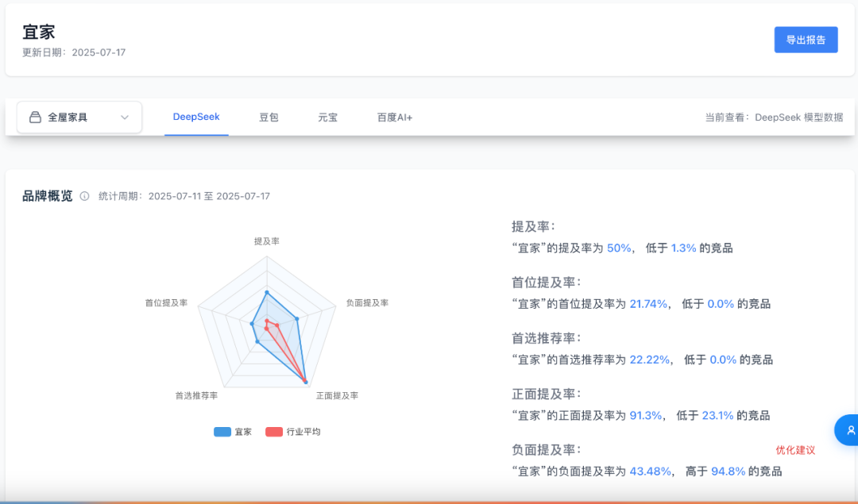Click the 优化建议 red link
Viewport: 858px width, 504px height.
pos(795,450)
